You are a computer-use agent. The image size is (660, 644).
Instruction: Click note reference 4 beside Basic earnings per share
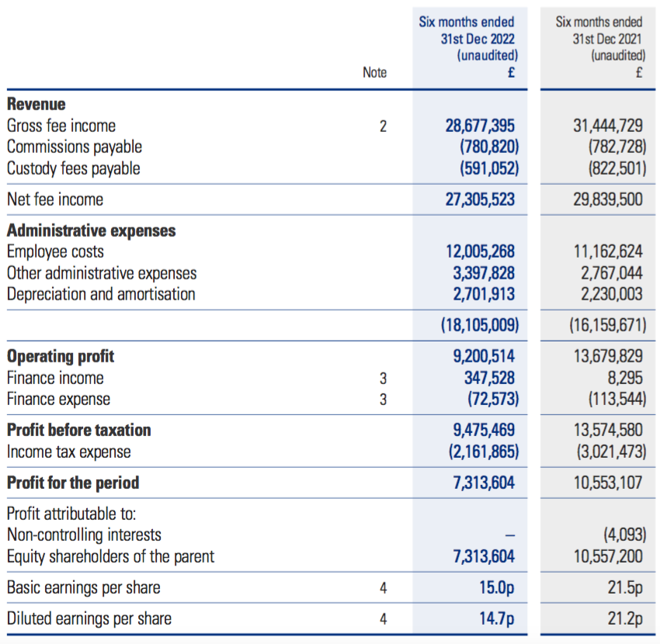point(383,587)
